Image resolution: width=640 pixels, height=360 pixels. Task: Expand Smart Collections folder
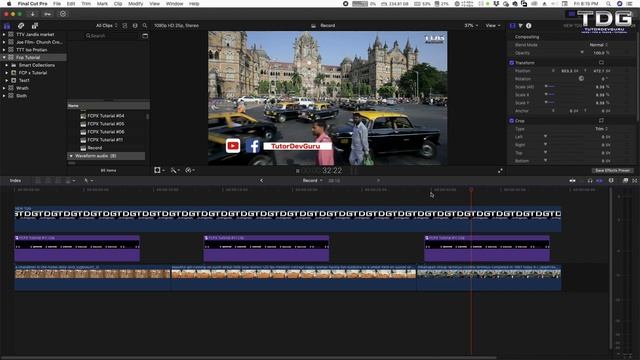7,65
